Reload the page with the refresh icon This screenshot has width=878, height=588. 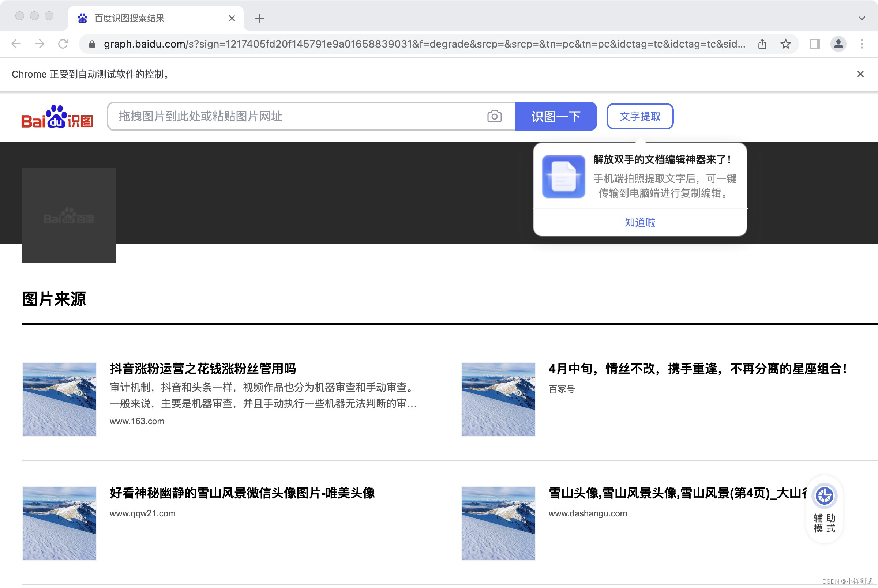click(x=63, y=44)
